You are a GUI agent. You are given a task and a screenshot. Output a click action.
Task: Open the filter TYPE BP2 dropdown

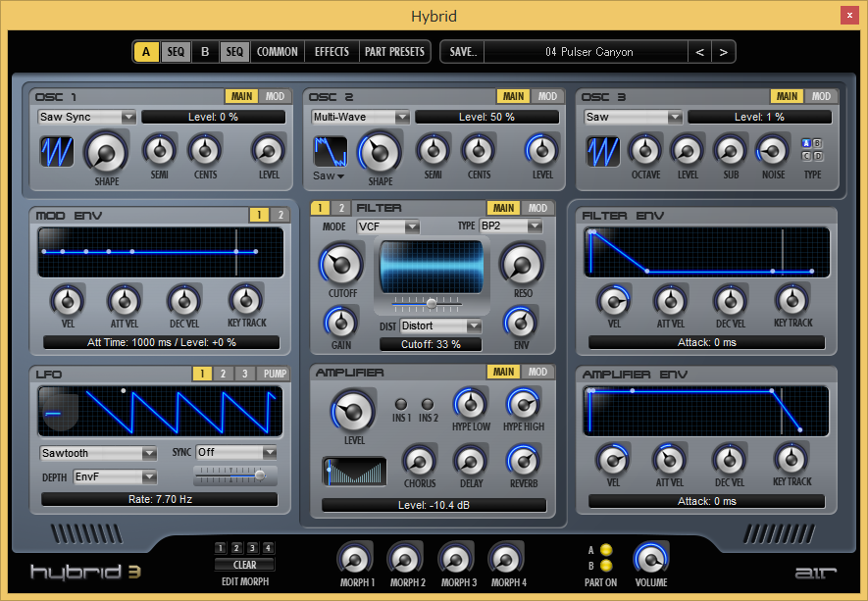(511, 225)
